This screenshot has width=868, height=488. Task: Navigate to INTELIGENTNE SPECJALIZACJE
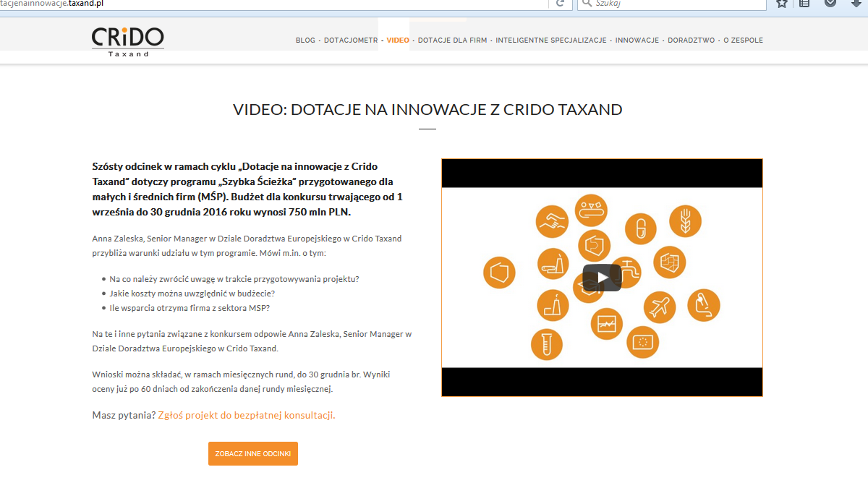pyautogui.click(x=551, y=40)
